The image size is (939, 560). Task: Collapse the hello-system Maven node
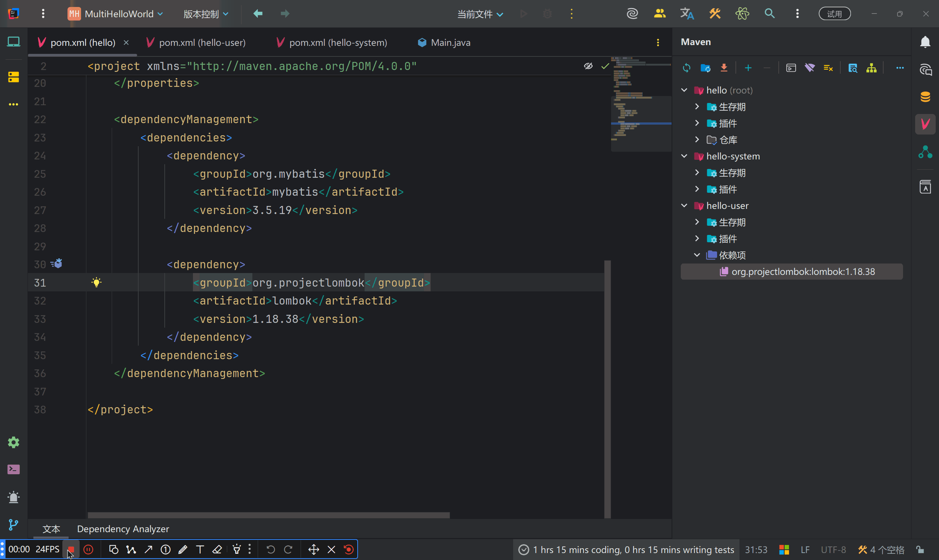point(684,156)
